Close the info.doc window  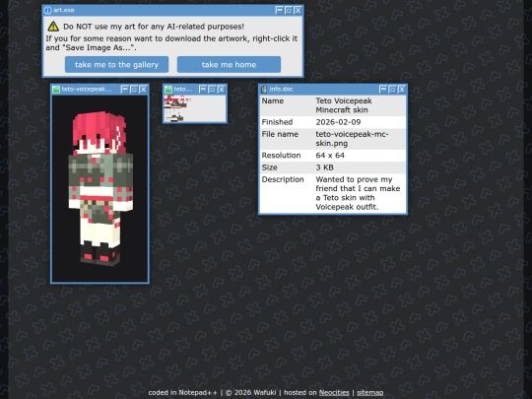402,90
